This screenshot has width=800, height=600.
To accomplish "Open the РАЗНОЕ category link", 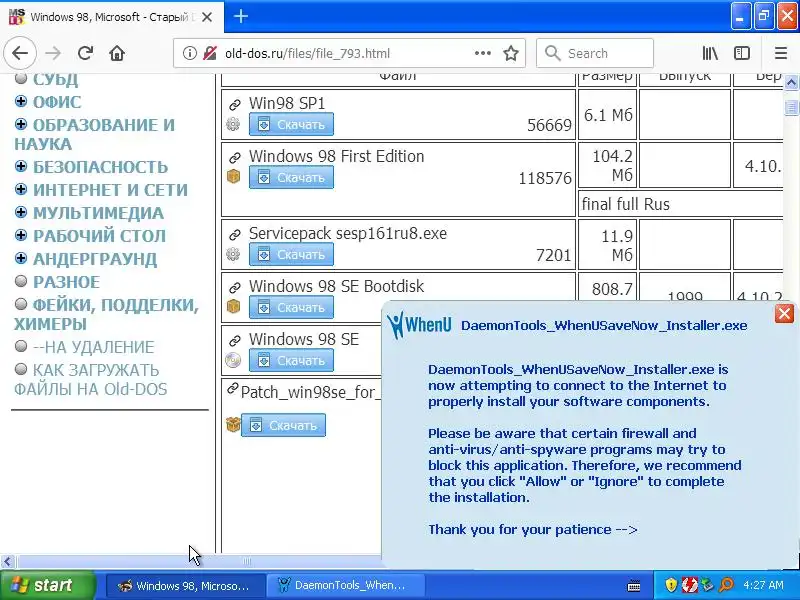I will 66,282.
